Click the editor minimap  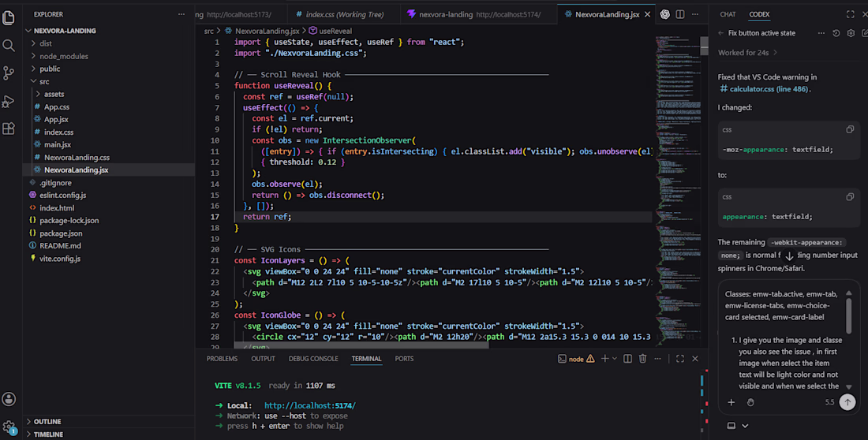pyautogui.click(x=677, y=191)
